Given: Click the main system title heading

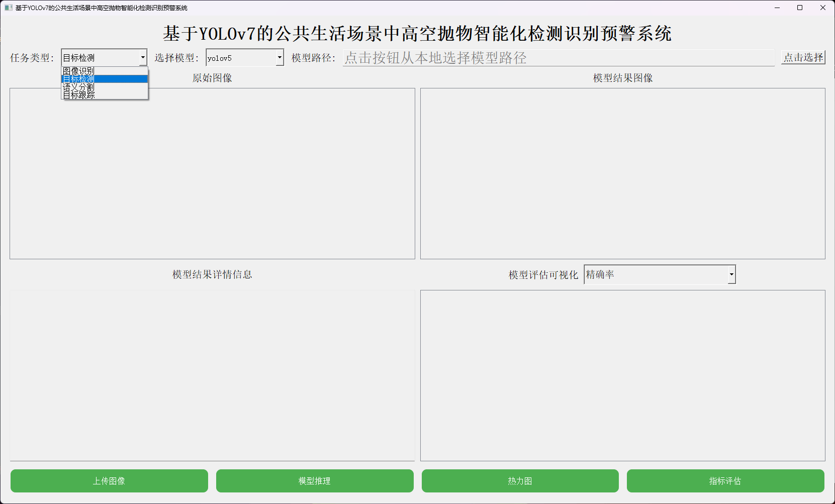Looking at the screenshot, I should (x=417, y=34).
